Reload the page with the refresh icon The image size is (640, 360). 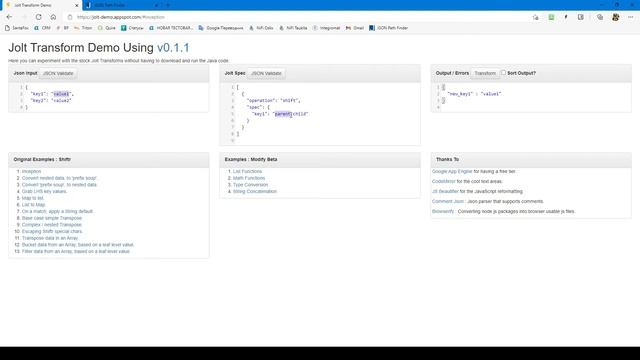click(x=38, y=17)
